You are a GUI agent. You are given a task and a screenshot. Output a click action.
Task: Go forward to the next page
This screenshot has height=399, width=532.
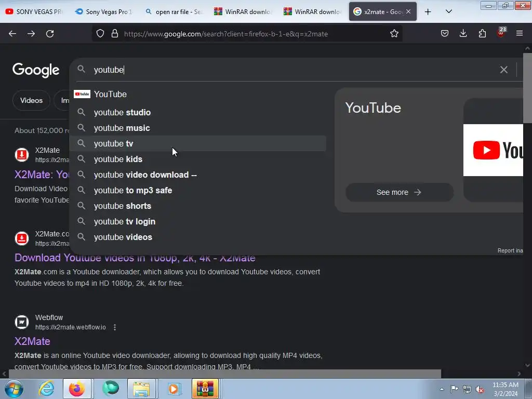[31, 34]
